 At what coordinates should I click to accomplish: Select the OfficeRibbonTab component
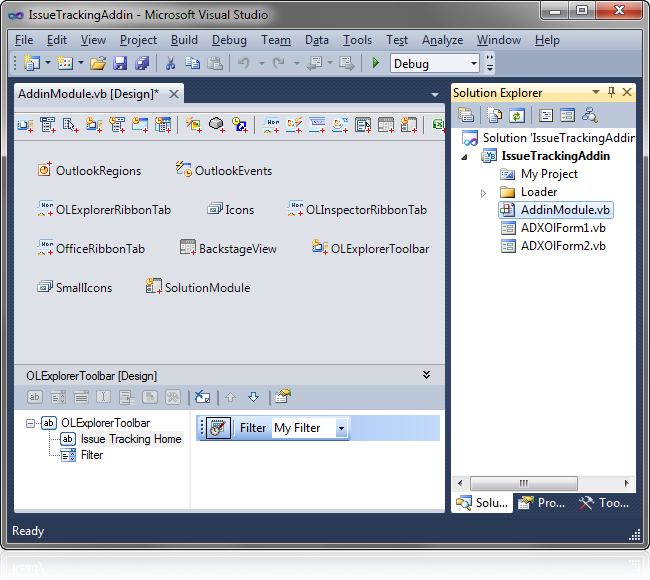[x=91, y=248]
